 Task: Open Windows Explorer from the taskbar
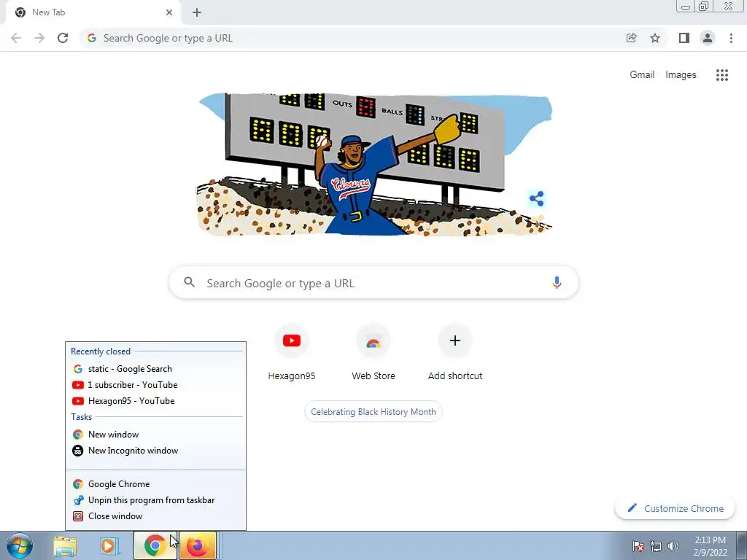pyautogui.click(x=65, y=546)
